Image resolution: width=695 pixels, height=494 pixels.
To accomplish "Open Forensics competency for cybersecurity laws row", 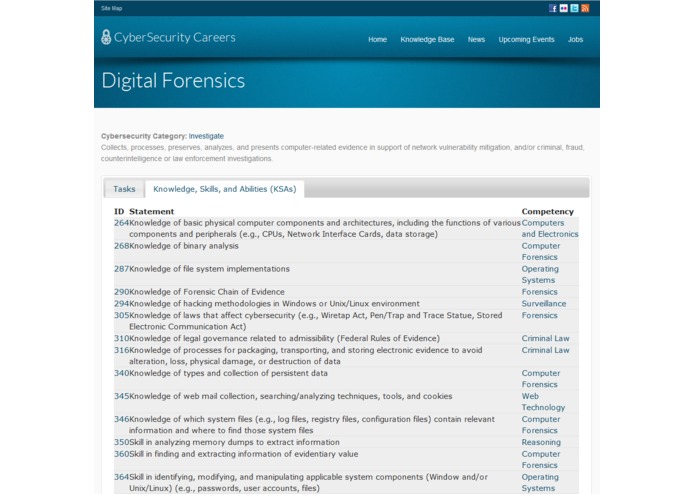I will tap(539, 315).
